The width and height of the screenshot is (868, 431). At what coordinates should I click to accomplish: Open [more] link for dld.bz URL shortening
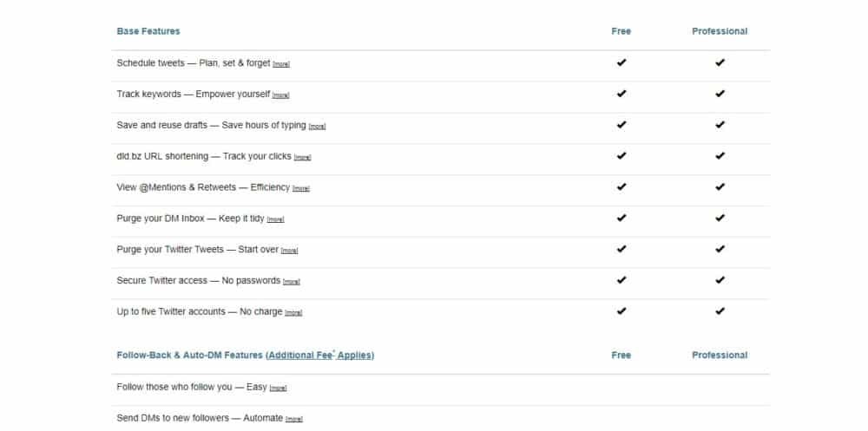tap(302, 158)
